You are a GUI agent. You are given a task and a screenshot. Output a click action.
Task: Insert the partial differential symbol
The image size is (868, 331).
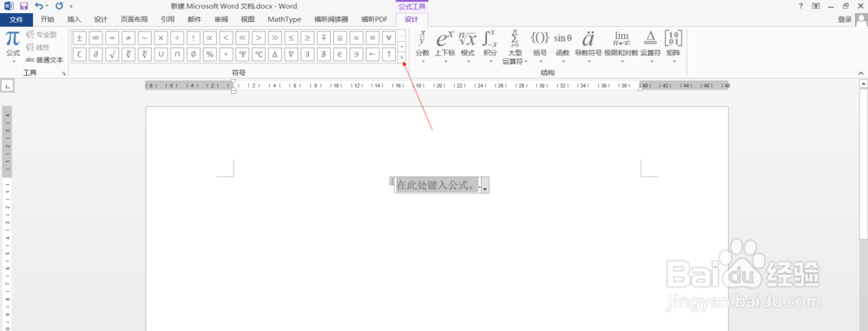point(95,54)
